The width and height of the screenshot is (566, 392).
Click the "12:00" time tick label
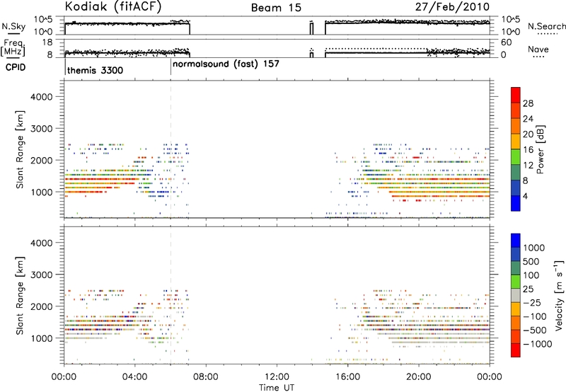coord(277,377)
